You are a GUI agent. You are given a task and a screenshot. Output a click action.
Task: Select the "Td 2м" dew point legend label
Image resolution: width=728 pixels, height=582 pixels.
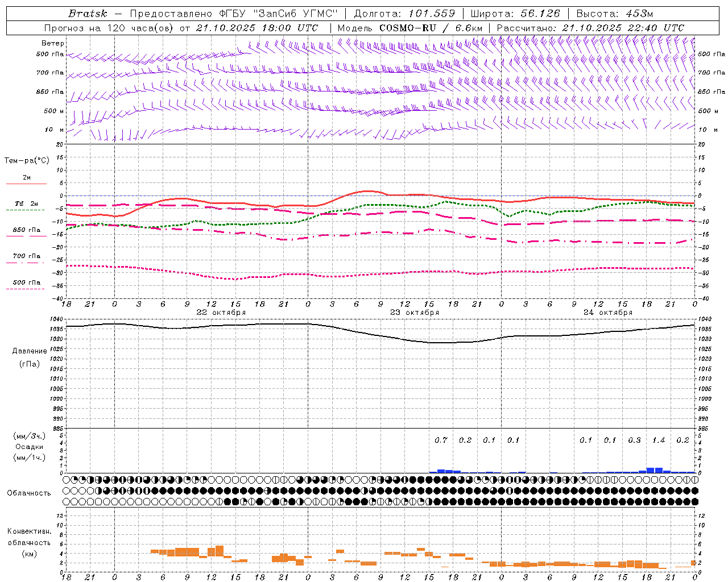pos(27,203)
